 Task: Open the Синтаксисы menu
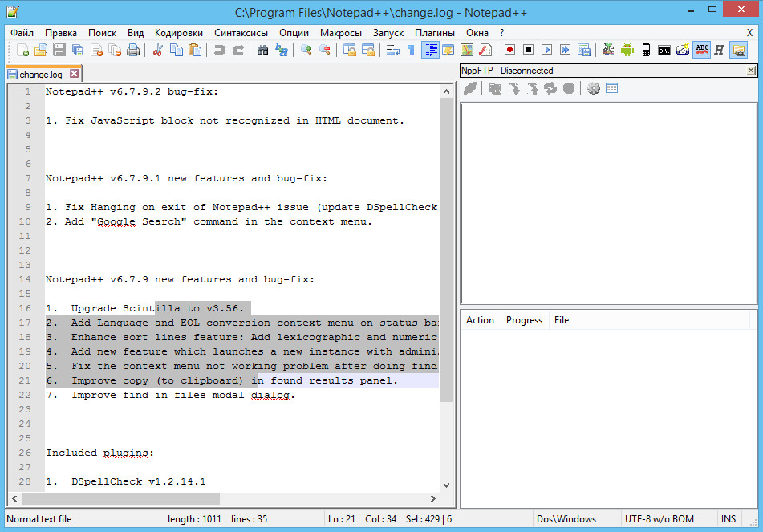[x=241, y=33]
